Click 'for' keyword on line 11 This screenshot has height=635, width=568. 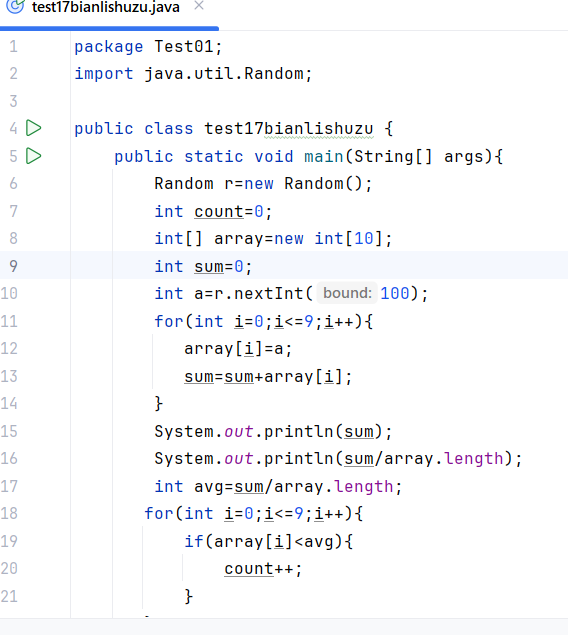169,322
